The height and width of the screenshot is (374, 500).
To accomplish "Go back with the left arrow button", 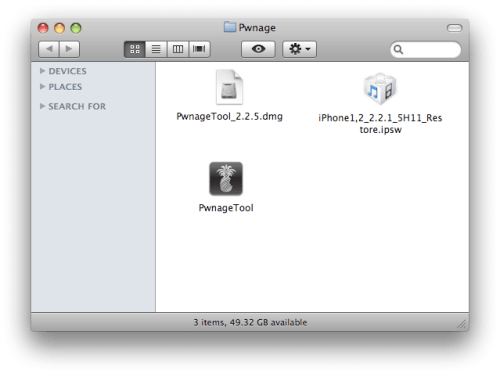I will coord(49,49).
